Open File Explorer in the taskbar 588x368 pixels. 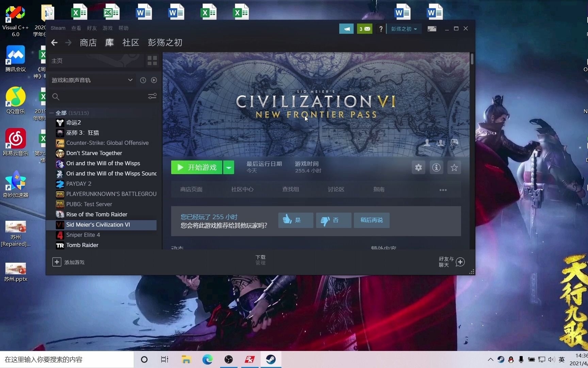(186, 359)
